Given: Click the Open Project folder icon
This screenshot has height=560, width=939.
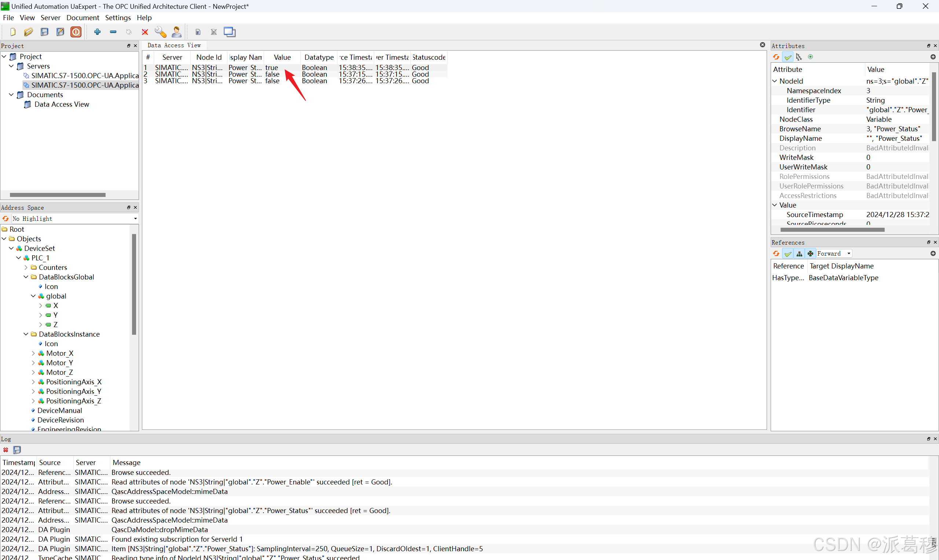Looking at the screenshot, I should pyautogui.click(x=28, y=32).
